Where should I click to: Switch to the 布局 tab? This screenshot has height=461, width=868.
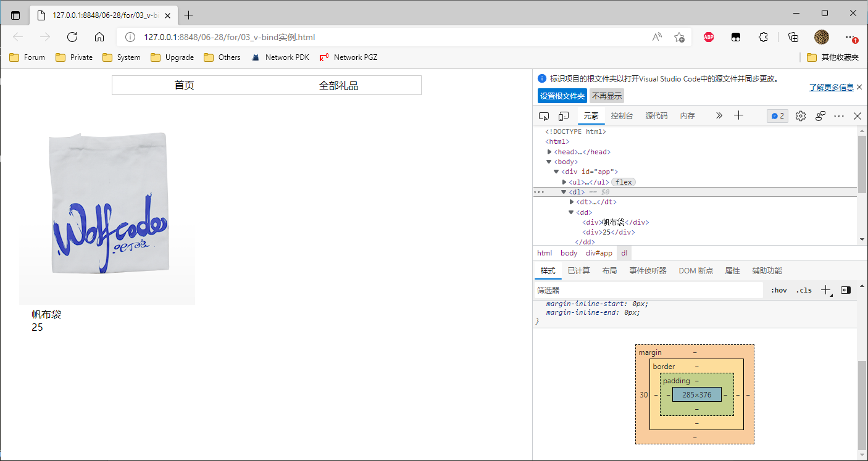pos(609,271)
